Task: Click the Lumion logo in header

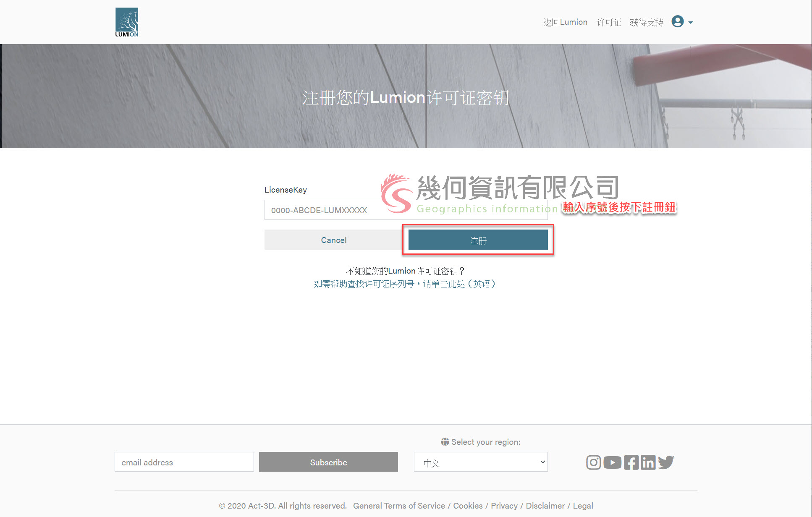Action: coord(127,22)
